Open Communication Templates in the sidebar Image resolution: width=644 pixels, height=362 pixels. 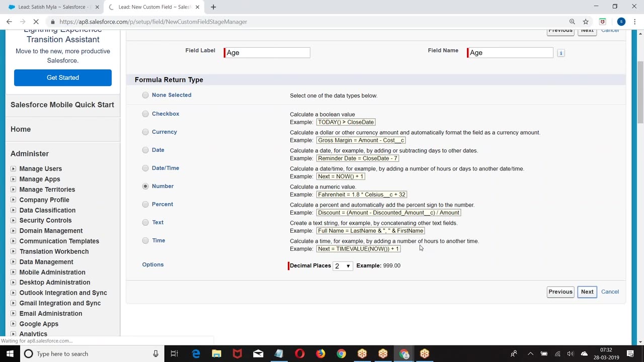click(x=59, y=241)
